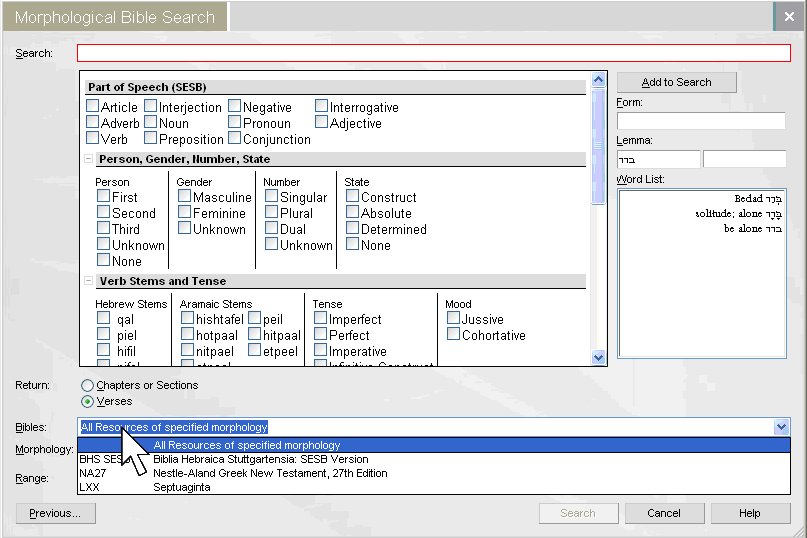Check the Adjective checkbox
Image resolution: width=807 pixels, height=538 pixels.
322,122
